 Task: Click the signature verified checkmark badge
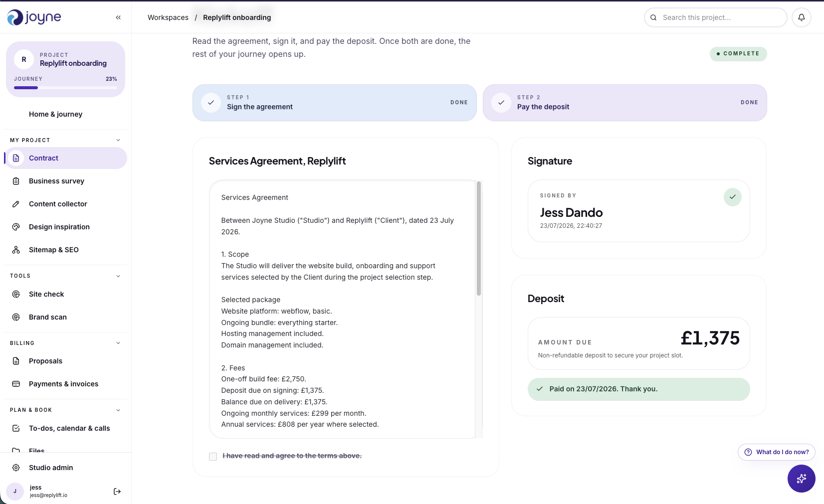(733, 197)
